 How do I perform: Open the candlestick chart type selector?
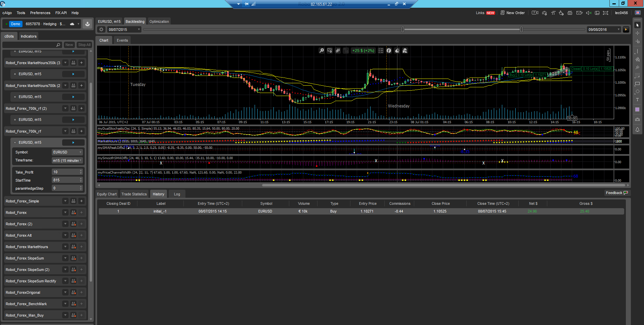click(x=338, y=51)
